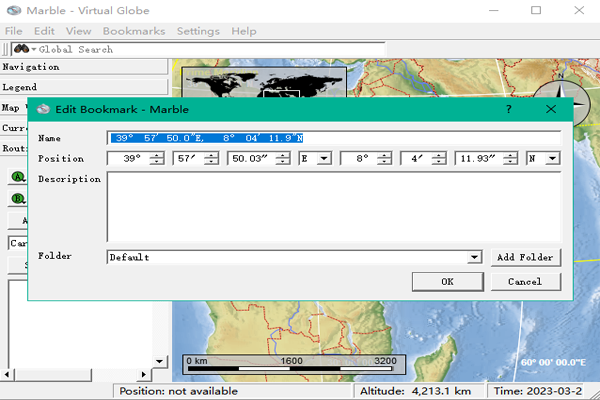The width and height of the screenshot is (600, 400).
Task: Click the compass rose on map
Action: [x=562, y=101]
